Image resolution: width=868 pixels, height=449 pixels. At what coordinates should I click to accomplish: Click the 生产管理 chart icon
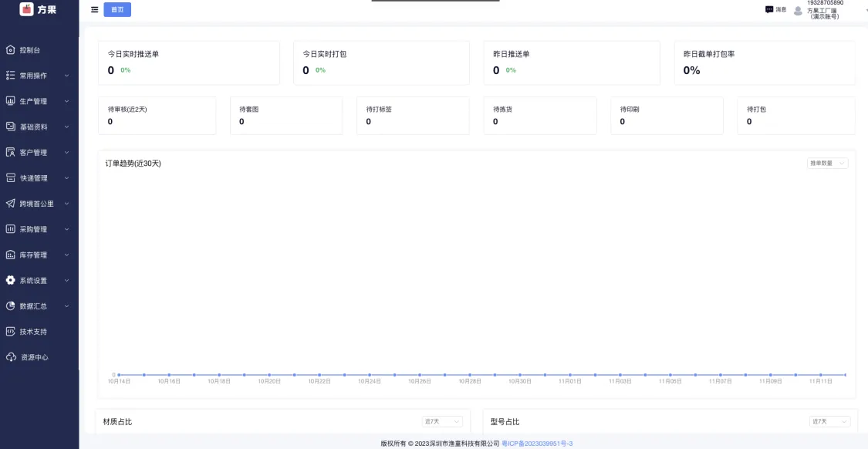(x=10, y=101)
